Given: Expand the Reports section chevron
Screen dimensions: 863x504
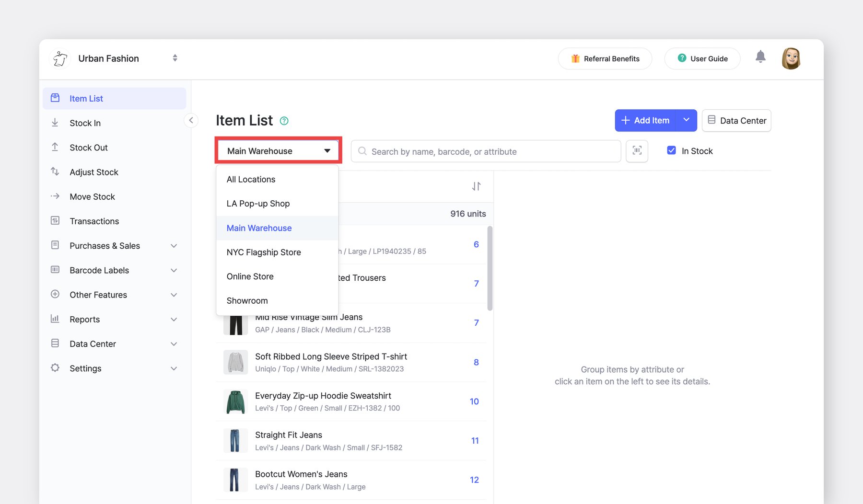Looking at the screenshot, I should [x=174, y=320].
